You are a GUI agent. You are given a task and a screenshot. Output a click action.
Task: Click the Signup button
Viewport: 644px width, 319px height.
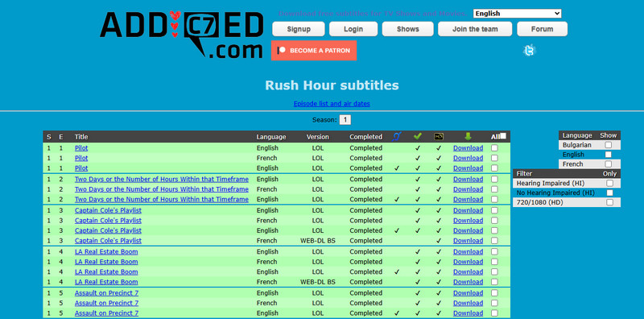(299, 29)
